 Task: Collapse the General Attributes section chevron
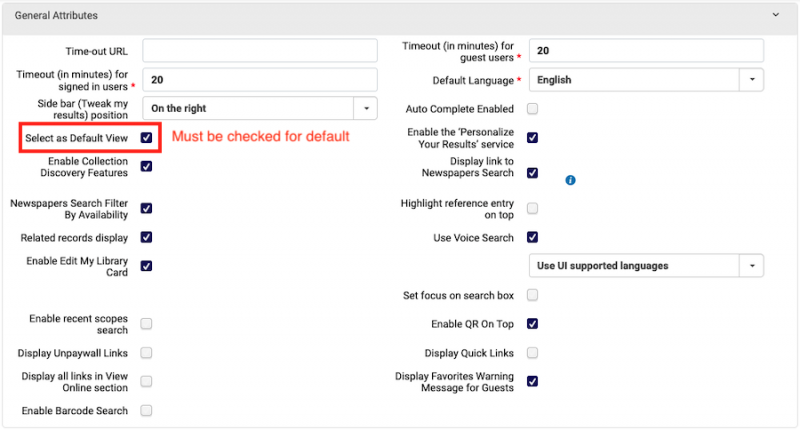[776, 15]
